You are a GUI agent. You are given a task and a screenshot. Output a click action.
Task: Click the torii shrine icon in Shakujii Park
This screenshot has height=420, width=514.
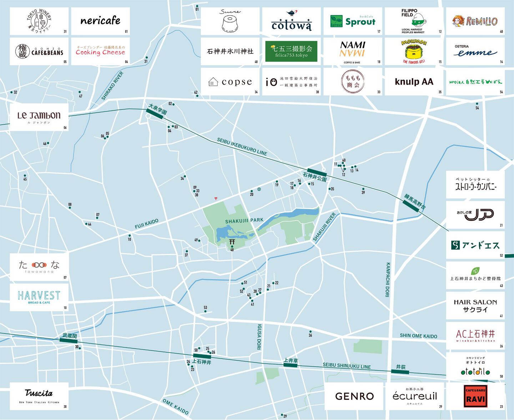tap(232, 242)
